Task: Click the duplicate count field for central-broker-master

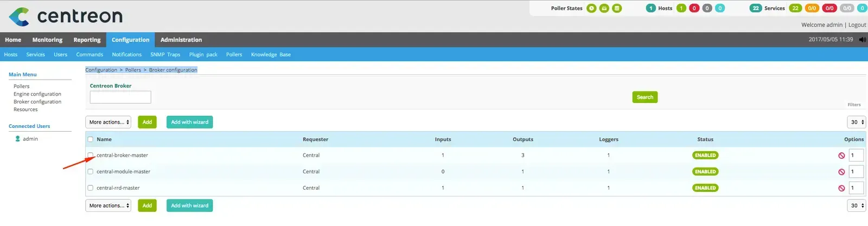Action: [x=856, y=155]
